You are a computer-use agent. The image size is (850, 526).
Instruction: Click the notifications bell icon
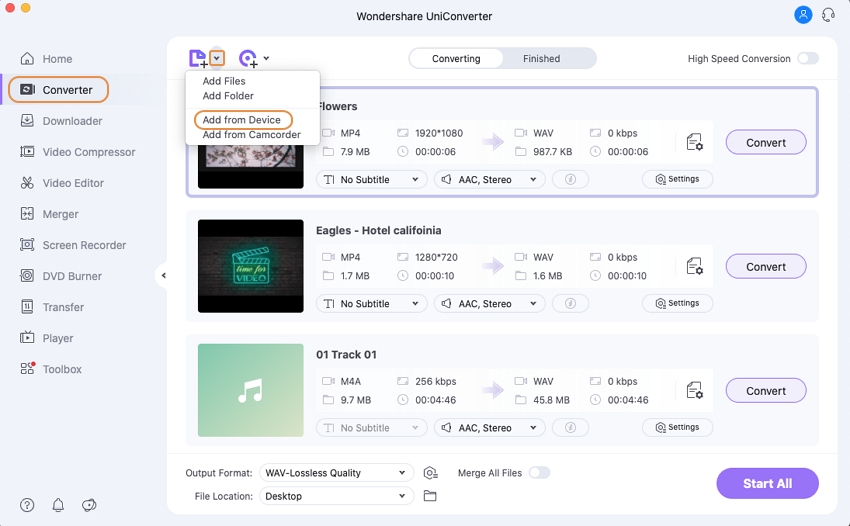tap(58, 505)
